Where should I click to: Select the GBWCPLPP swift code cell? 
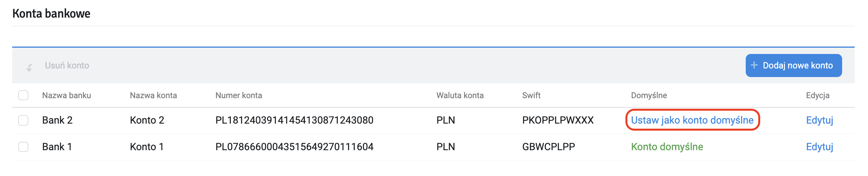point(549,147)
